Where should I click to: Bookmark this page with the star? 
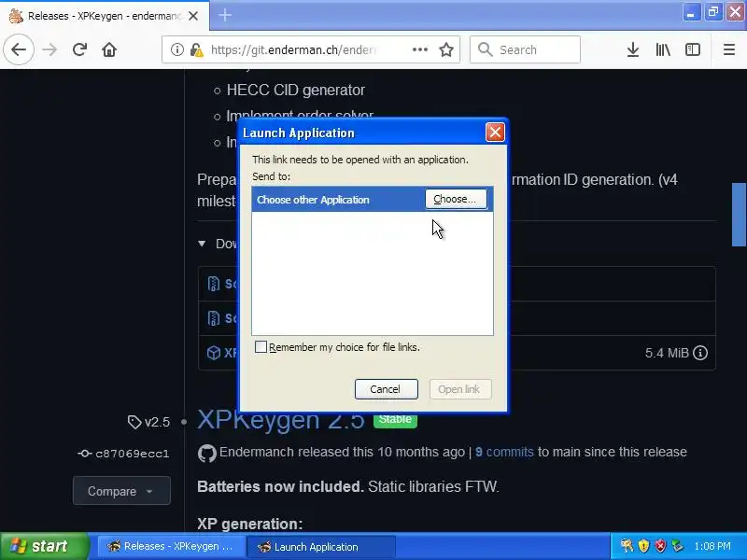[x=446, y=49]
